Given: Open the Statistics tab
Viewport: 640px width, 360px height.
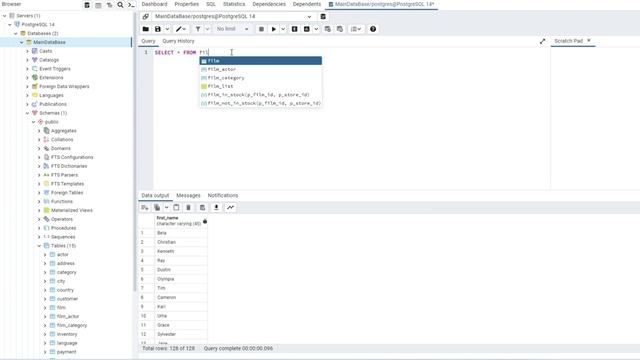Looking at the screenshot, I should [234, 4].
